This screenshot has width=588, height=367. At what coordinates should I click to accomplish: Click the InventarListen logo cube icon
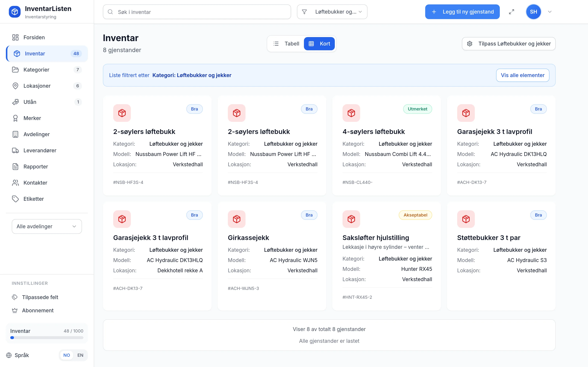pos(15,12)
